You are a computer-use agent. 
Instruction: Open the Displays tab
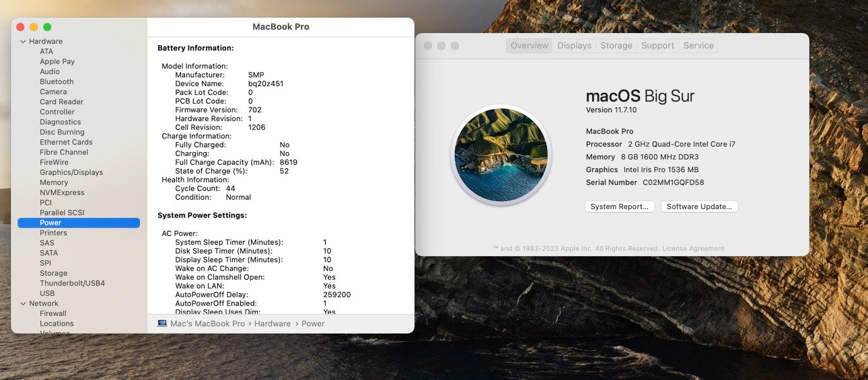coord(574,46)
